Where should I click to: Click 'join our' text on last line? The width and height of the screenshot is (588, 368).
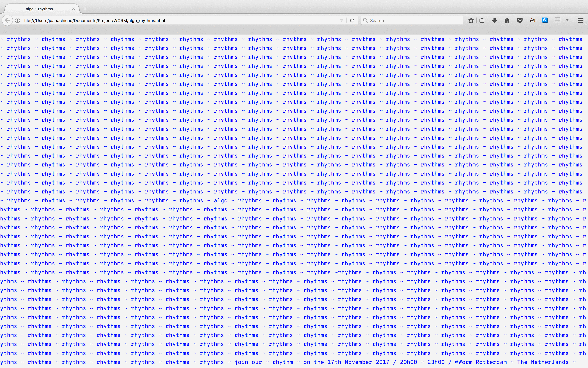248,362
